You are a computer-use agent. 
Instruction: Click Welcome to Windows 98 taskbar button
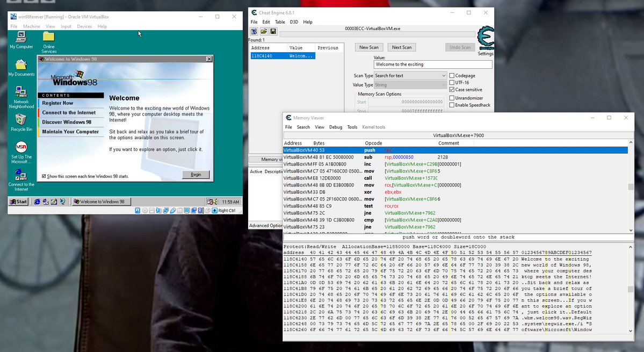(102, 202)
